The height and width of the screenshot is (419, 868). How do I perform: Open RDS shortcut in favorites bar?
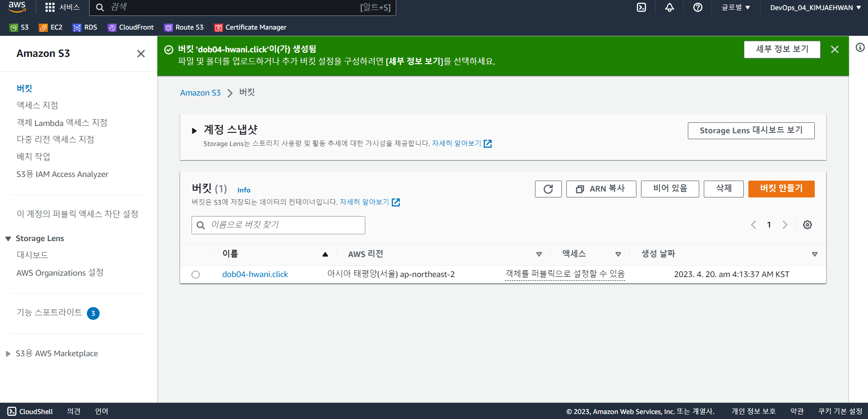[85, 27]
